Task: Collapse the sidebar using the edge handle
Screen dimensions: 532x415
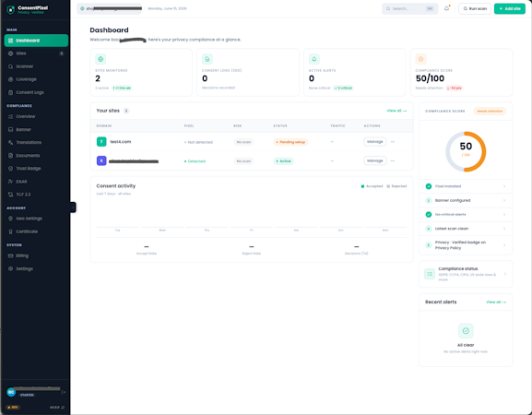Action: tap(73, 207)
